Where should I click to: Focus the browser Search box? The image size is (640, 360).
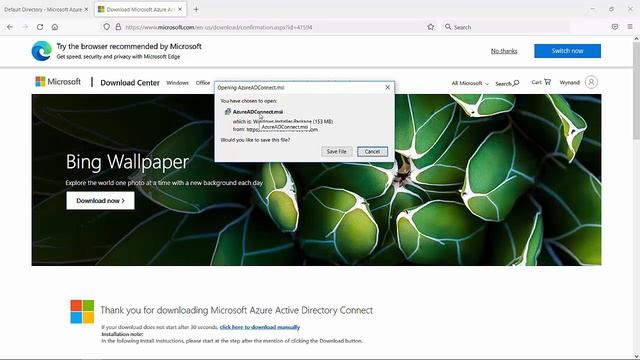pyautogui.click(x=506, y=27)
